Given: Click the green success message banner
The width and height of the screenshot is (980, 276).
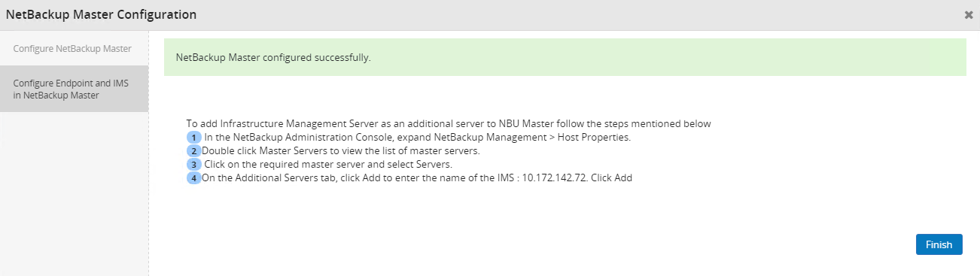Looking at the screenshot, I should 565,57.
